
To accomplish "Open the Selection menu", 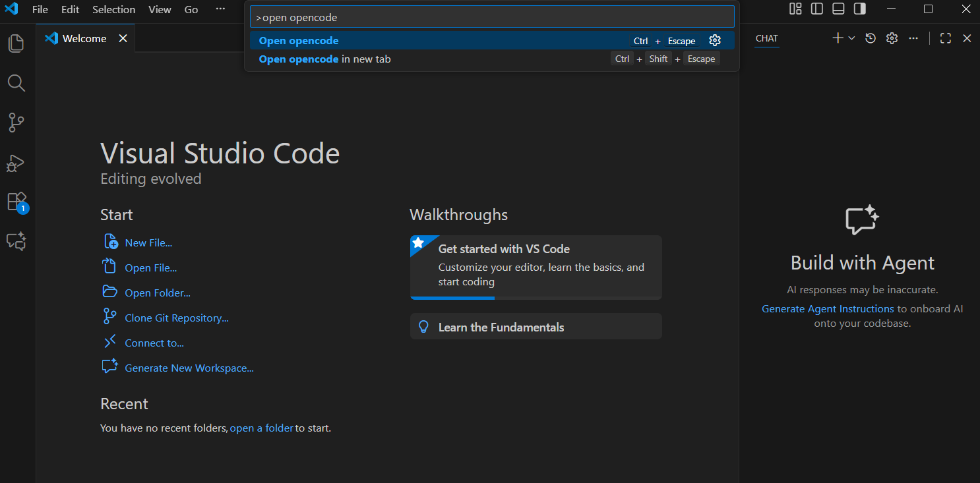I will (x=113, y=9).
